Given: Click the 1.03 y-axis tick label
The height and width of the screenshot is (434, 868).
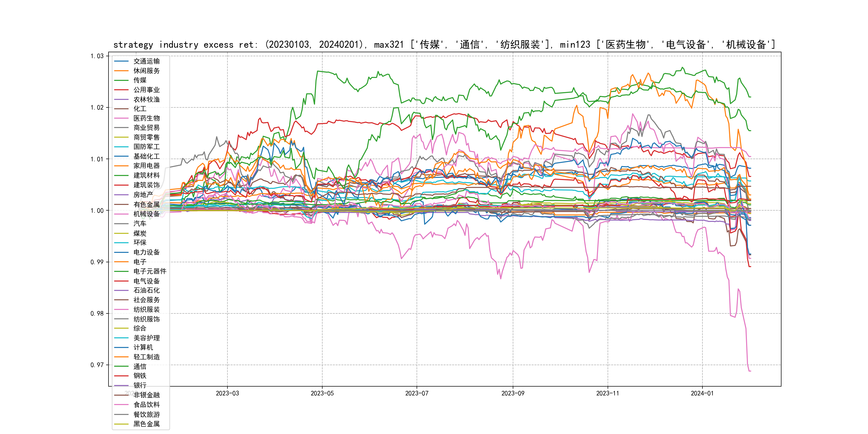Looking at the screenshot, I should pyautogui.click(x=97, y=56).
